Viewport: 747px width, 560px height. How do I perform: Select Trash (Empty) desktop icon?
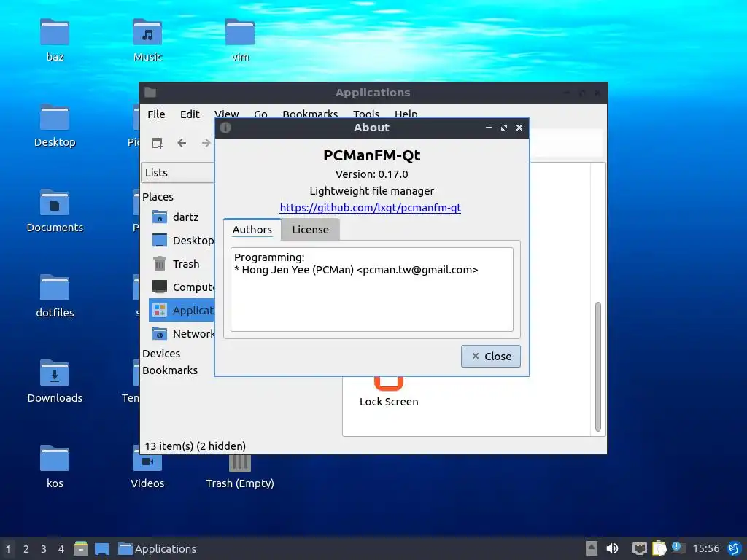[x=239, y=472]
